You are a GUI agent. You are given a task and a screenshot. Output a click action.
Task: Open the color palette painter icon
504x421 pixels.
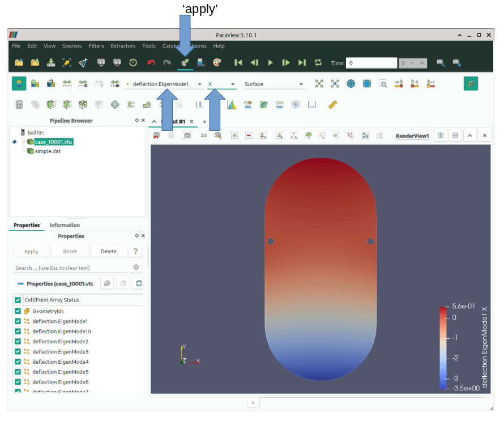[217, 62]
